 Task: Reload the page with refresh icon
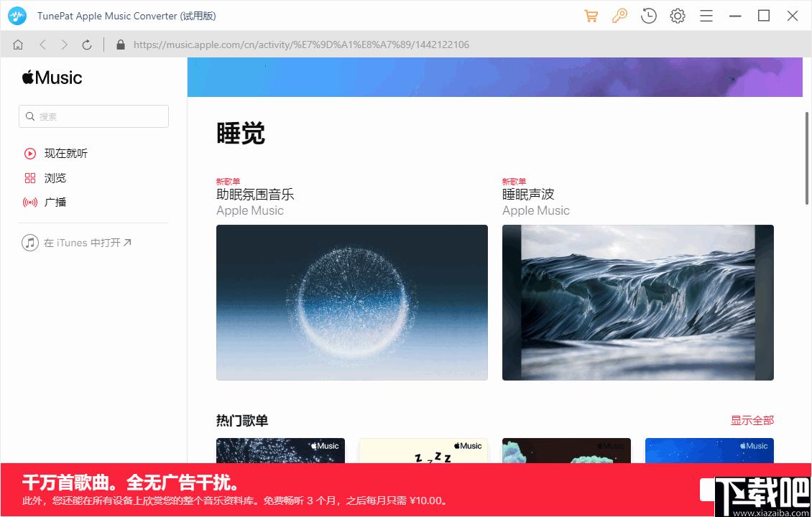[x=87, y=45]
